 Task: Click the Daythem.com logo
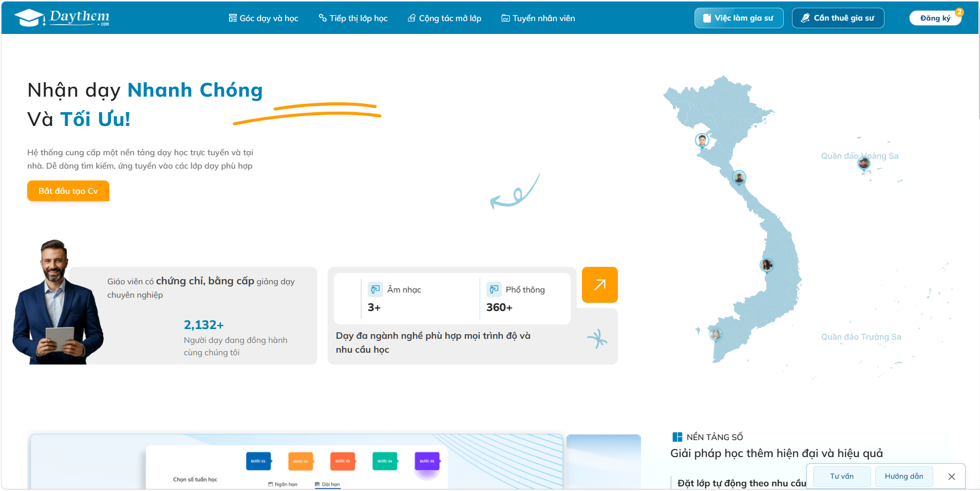62,18
